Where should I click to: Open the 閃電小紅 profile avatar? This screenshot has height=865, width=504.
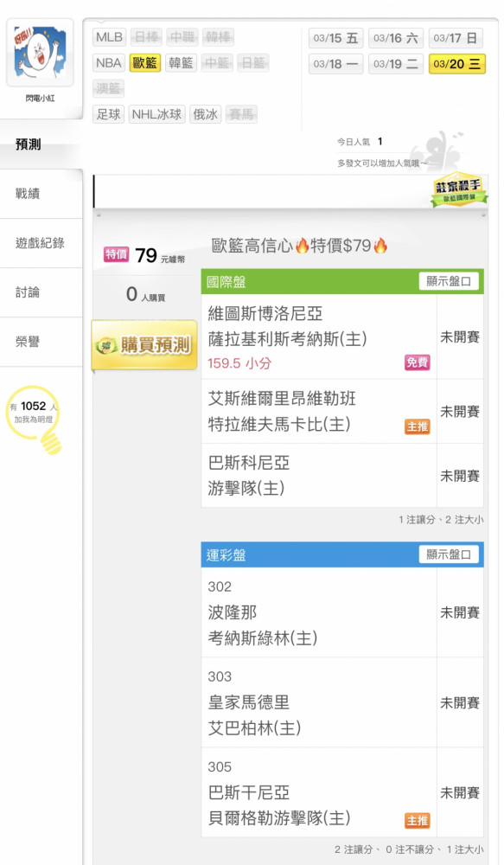[x=40, y=53]
